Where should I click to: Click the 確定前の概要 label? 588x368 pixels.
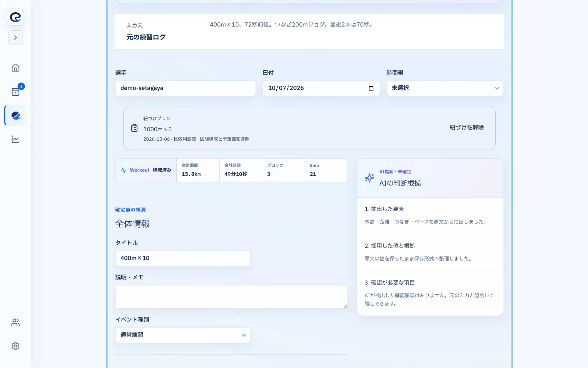(131, 210)
